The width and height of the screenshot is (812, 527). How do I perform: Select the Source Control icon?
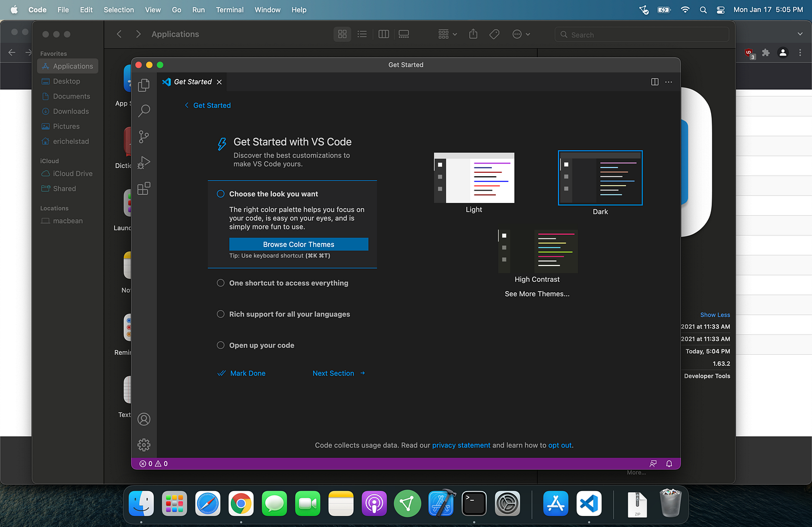[144, 137]
